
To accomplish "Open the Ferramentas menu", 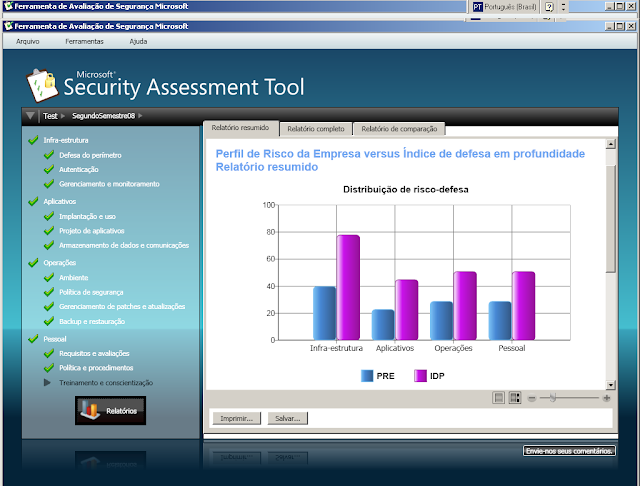I will coord(84,42).
